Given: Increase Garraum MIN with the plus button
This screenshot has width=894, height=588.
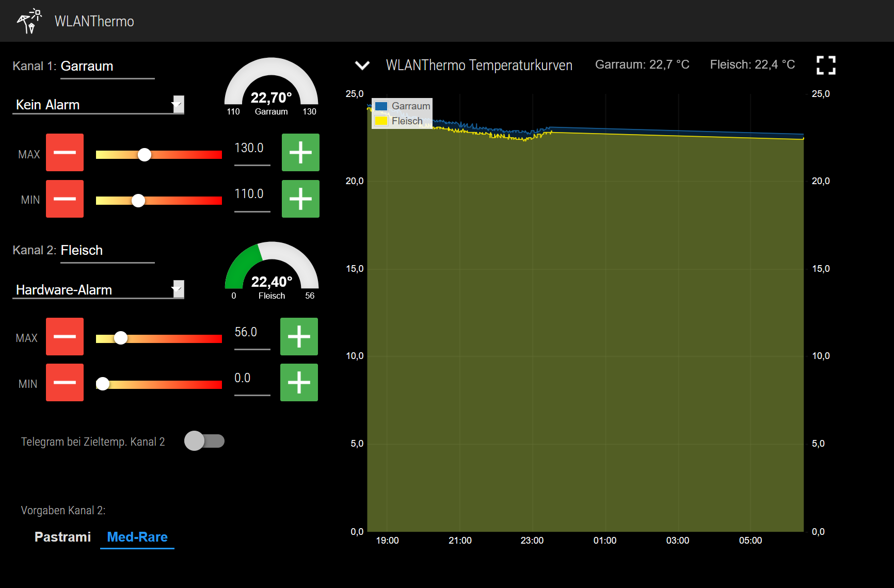Looking at the screenshot, I should 300,199.
